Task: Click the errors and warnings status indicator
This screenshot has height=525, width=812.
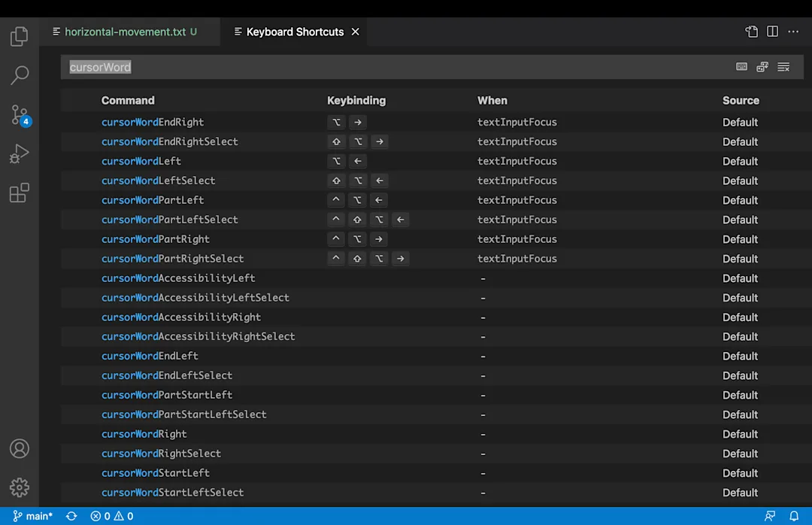Action: [x=111, y=516]
